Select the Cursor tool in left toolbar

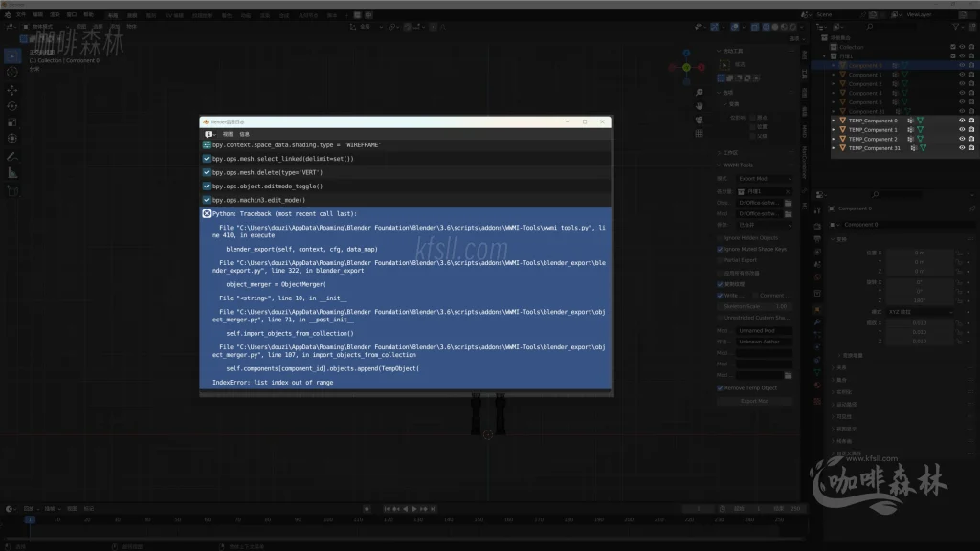[x=12, y=72]
